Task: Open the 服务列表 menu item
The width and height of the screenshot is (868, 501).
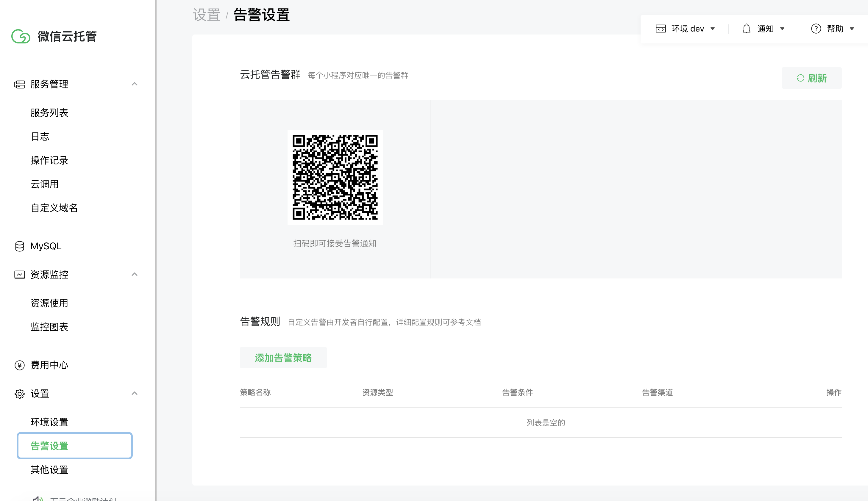Action: [49, 113]
